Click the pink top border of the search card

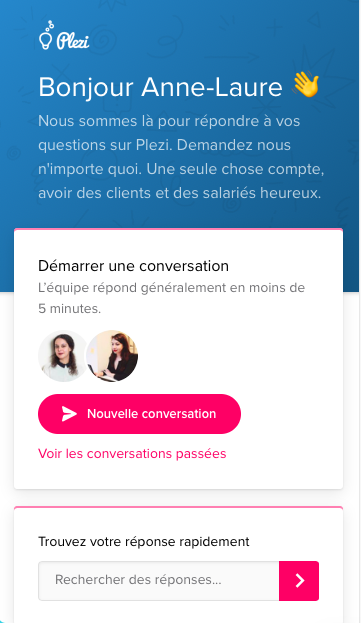click(178, 507)
